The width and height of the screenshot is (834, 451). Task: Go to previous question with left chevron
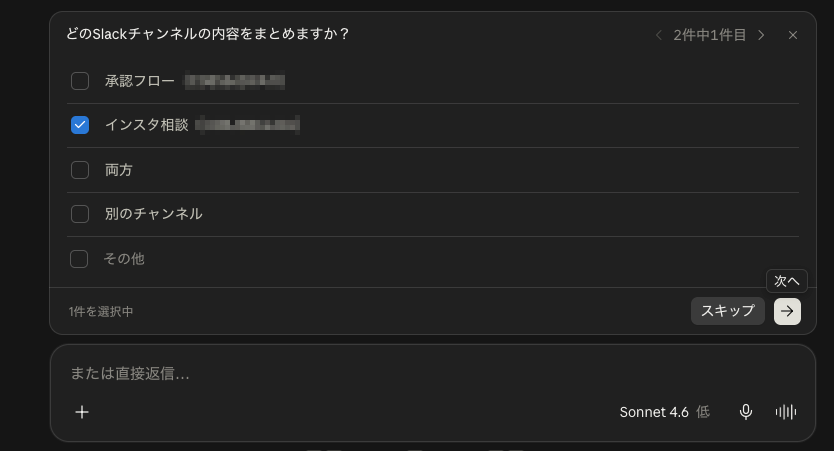[658, 35]
